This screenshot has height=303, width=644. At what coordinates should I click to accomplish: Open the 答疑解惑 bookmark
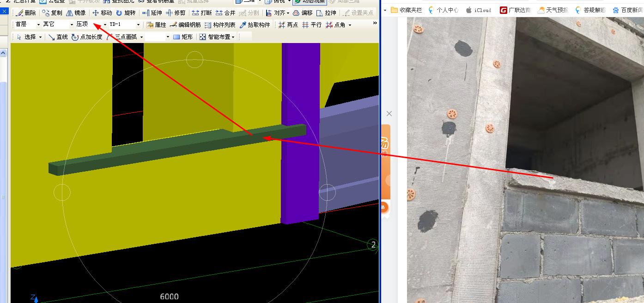590,10
